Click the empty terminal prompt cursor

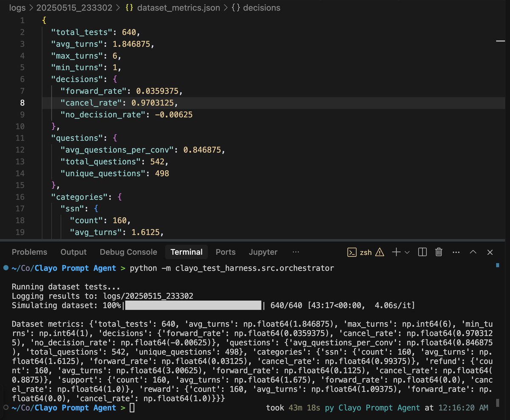click(132, 408)
